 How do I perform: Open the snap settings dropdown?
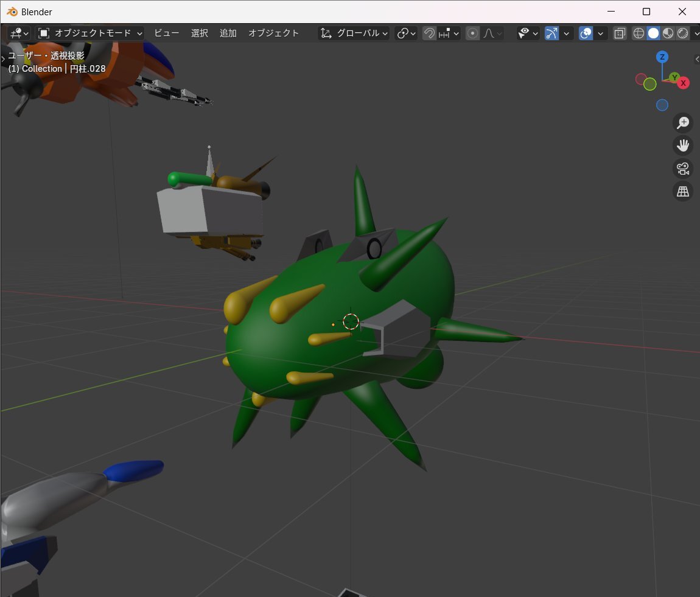[449, 33]
